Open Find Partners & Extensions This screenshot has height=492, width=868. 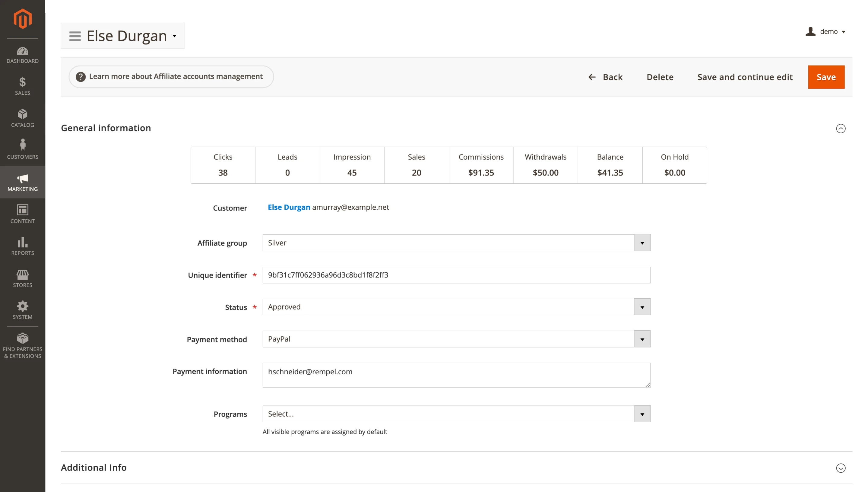coord(22,344)
